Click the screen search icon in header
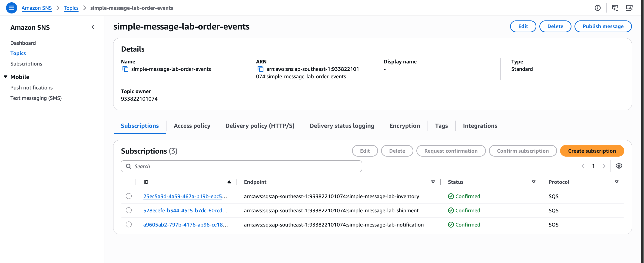644x263 pixels. [x=629, y=8]
